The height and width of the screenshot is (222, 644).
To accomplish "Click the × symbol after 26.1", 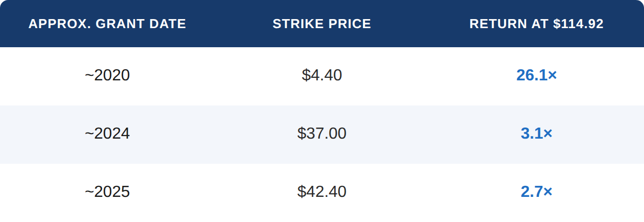I will point(552,76).
